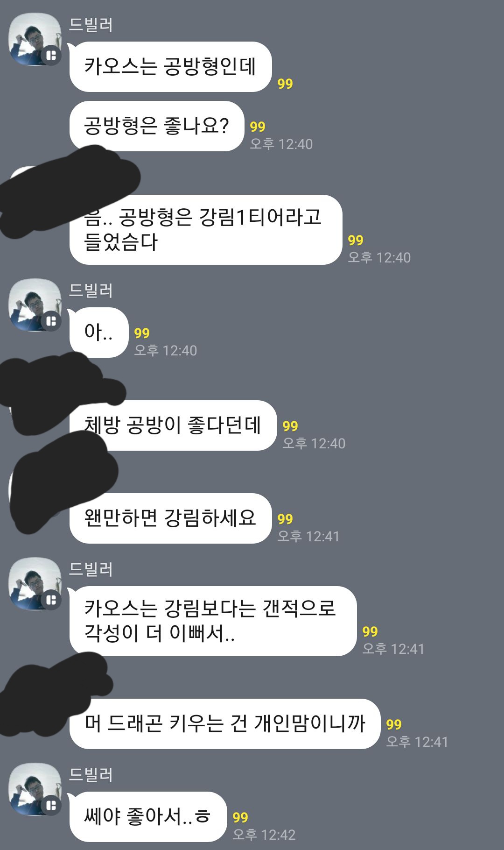Screen dimensions: 504x850
Task: Select the 드빌러 name label at top
Action: coord(91,25)
